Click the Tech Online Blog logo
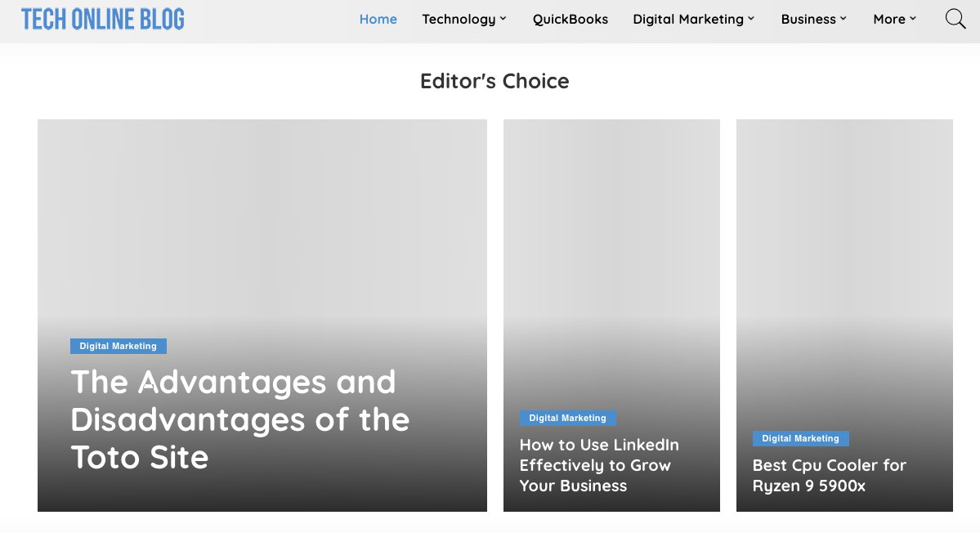 click(x=103, y=20)
